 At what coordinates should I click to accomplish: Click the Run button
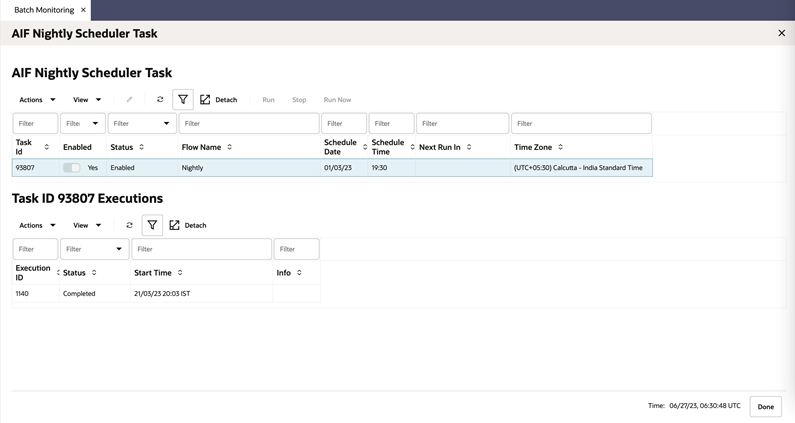[268, 99]
